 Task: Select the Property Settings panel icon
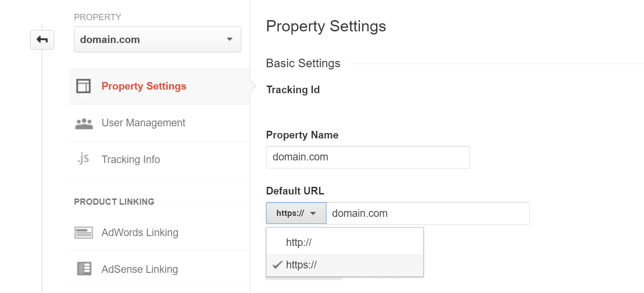(x=83, y=86)
